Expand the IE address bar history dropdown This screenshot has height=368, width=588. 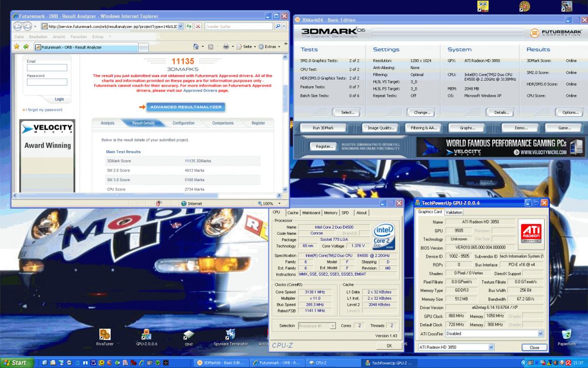[x=181, y=26]
